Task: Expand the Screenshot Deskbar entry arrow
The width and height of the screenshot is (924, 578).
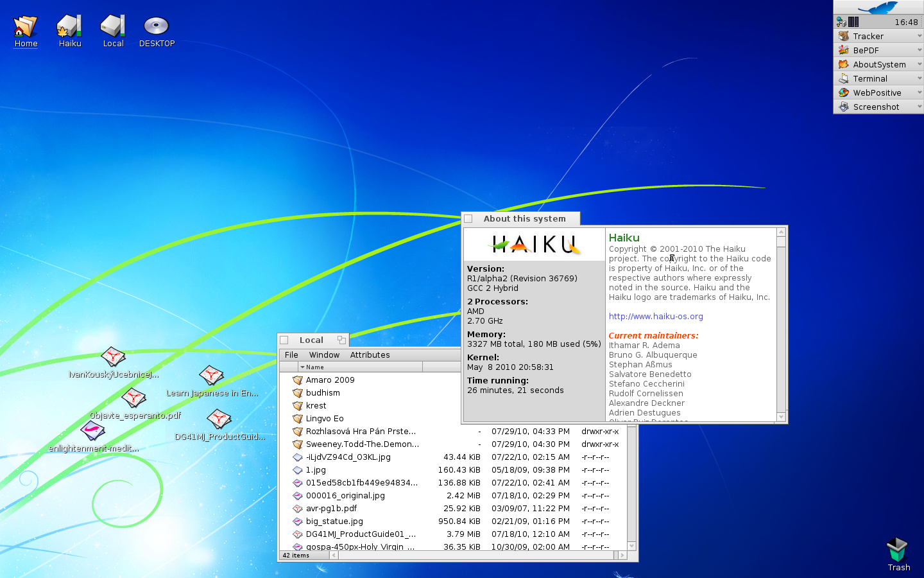Action: (x=920, y=107)
